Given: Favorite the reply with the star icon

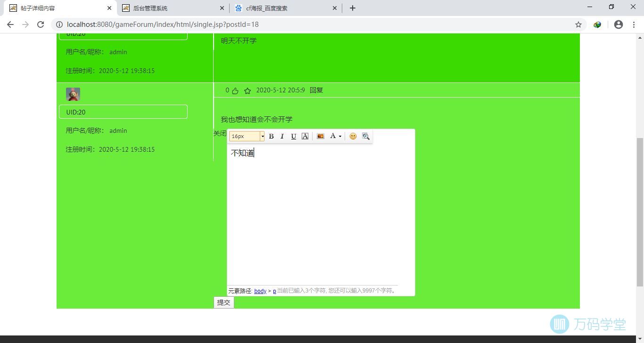Looking at the screenshot, I should pyautogui.click(x=248, y=90).
